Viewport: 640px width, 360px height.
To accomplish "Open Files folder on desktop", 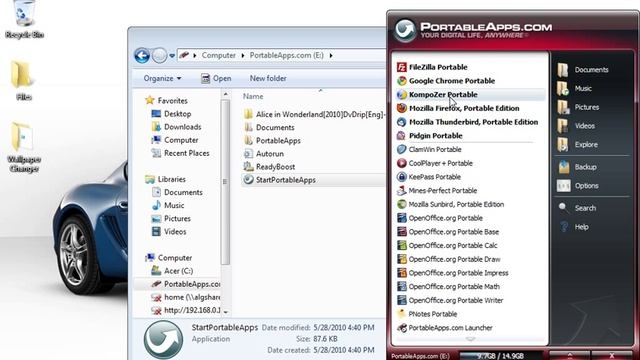I will point(24,81).
